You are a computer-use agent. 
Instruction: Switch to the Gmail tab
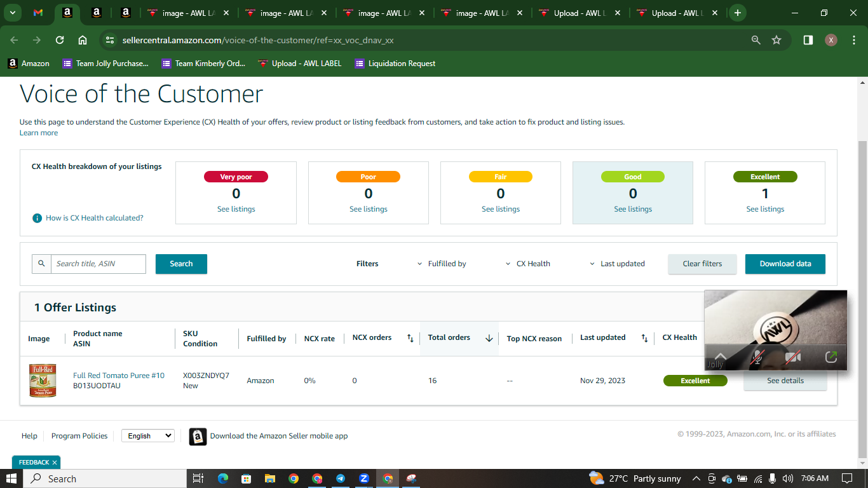(x=38, y=13)
